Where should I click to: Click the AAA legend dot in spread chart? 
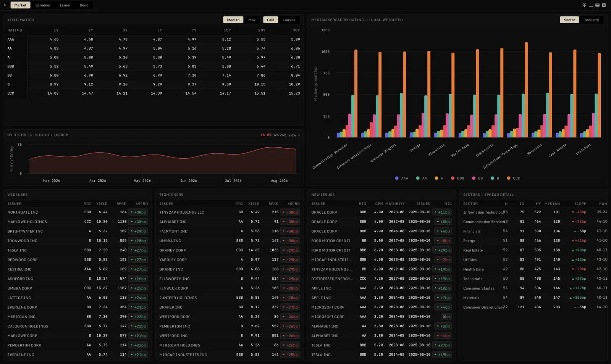[x=397, y=178]
